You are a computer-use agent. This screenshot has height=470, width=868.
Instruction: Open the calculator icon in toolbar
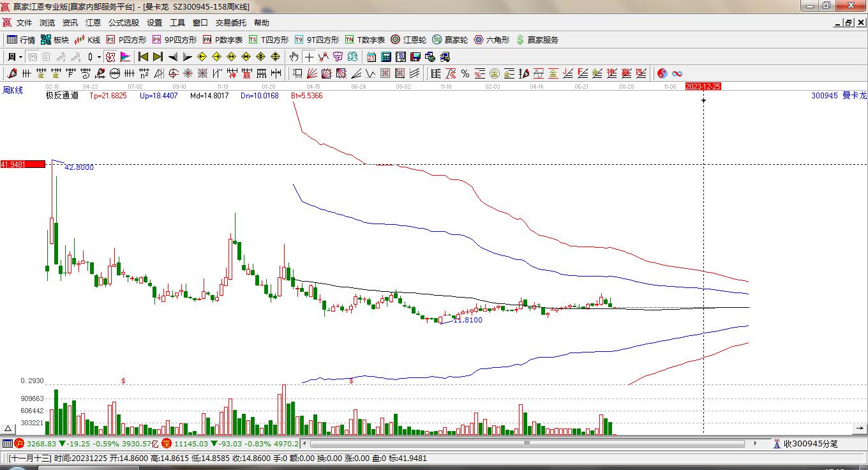385,57
